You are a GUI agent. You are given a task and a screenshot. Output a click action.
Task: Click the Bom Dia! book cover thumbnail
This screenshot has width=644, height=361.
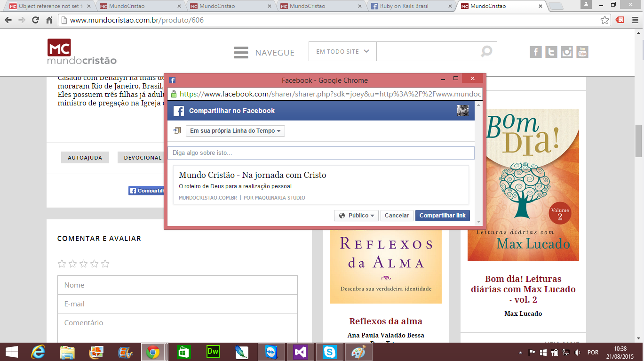pos(523,185)
